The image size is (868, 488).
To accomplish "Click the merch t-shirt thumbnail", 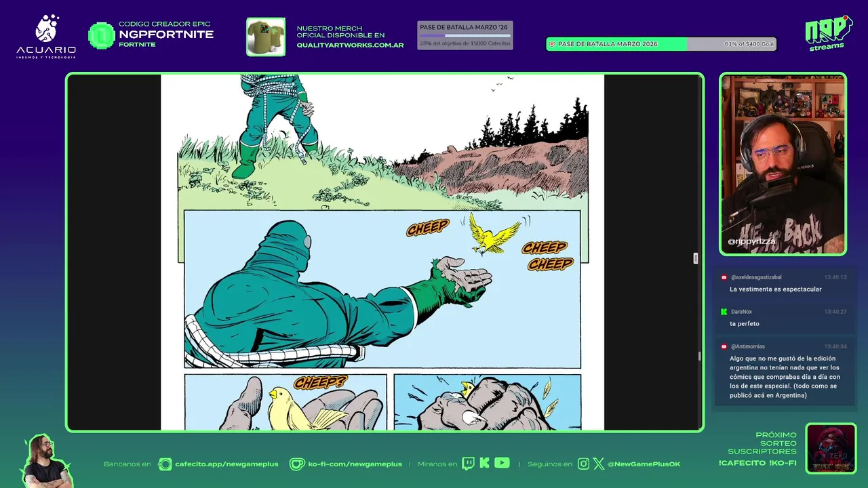I will 266,37.
